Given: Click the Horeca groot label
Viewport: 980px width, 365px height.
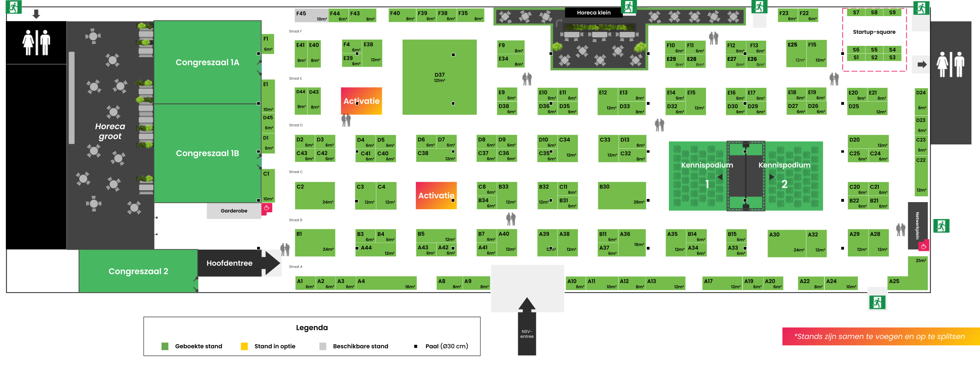Looking at the screenshot, I should point(110,131).
